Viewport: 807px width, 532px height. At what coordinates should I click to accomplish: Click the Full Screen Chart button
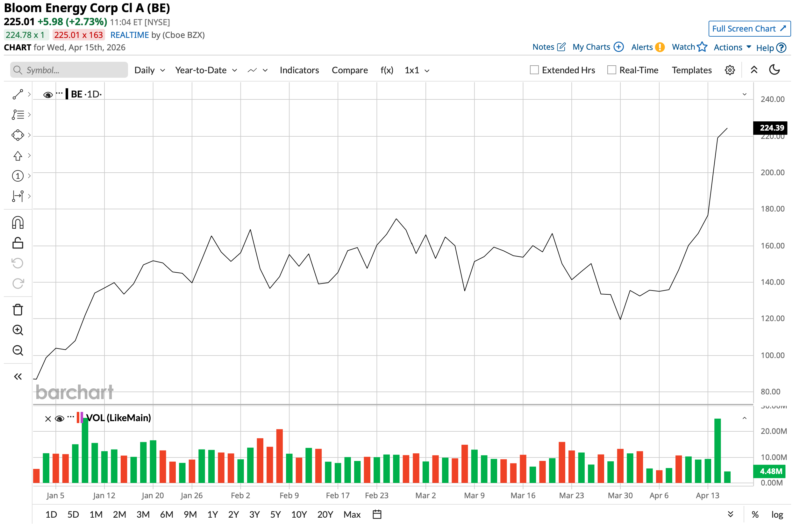[749, 28]
